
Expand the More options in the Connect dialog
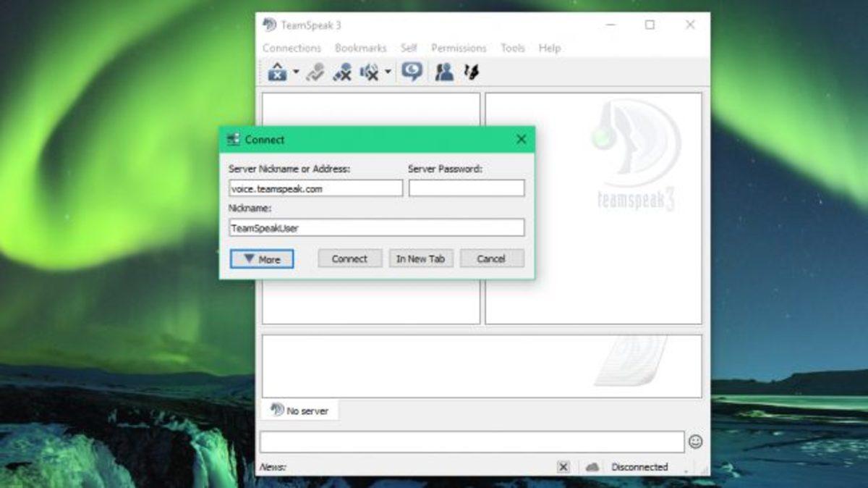tap(262, 259)
